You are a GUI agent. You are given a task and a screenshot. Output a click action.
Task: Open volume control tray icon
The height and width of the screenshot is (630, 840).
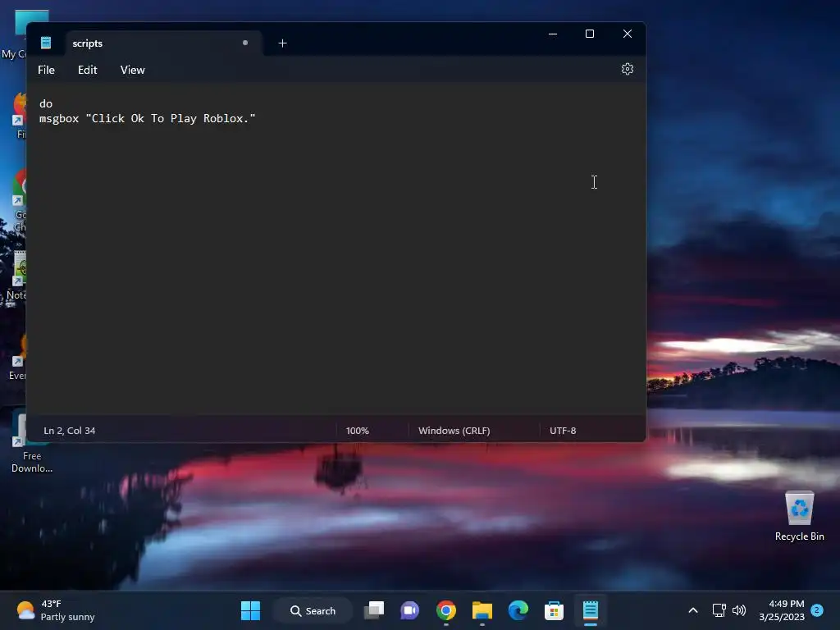[x=739, y=610]
